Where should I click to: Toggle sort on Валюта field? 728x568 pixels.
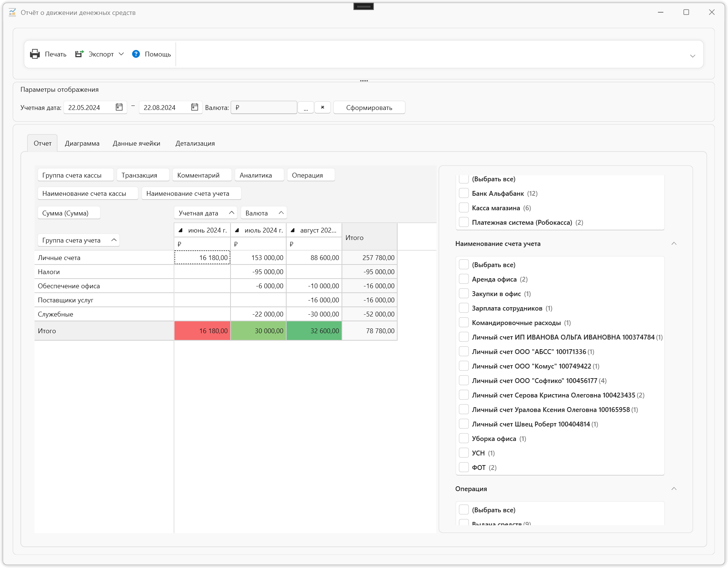(281, 213)
